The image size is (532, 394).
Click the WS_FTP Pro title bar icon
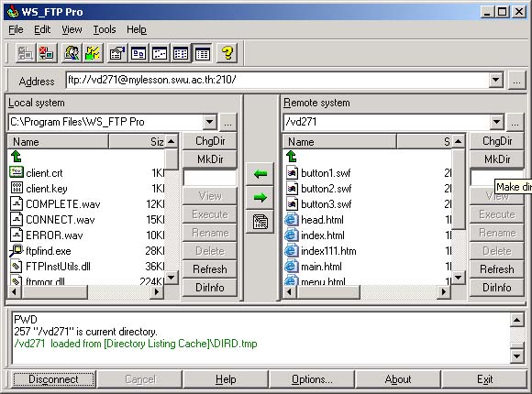click(x=13, y=12)
